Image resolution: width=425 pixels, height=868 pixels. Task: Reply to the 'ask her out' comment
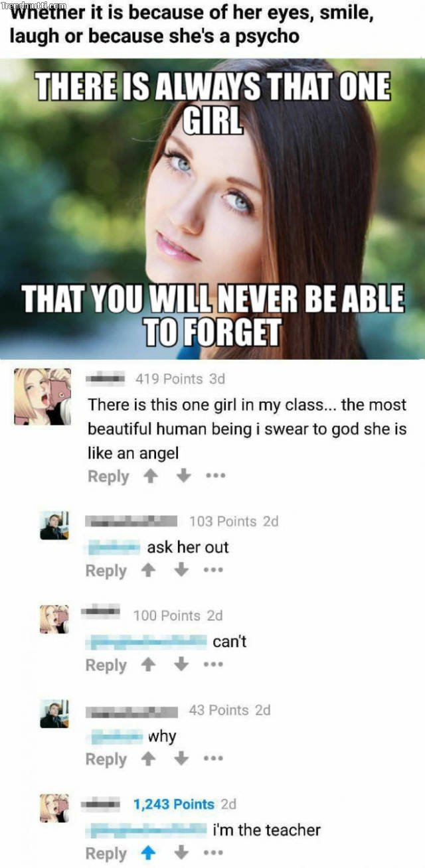coord(106,571)
